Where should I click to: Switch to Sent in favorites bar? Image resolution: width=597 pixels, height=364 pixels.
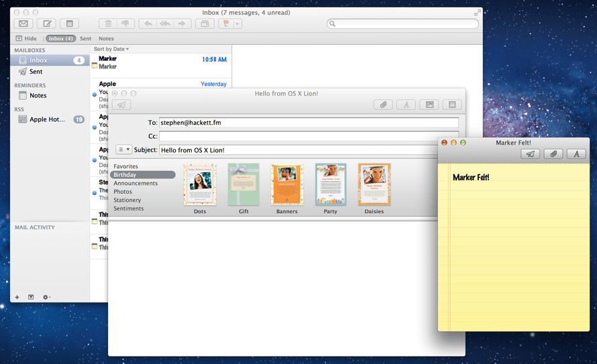tap(86, 38)
